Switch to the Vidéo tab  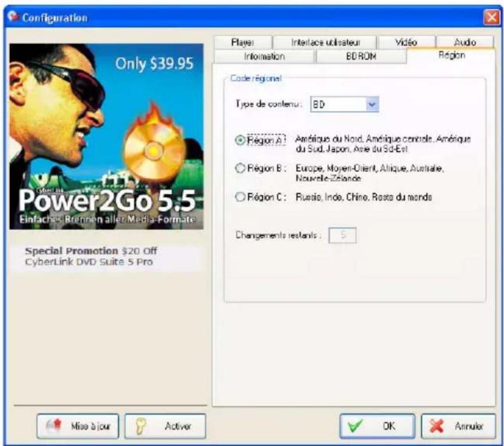(406, 42)
